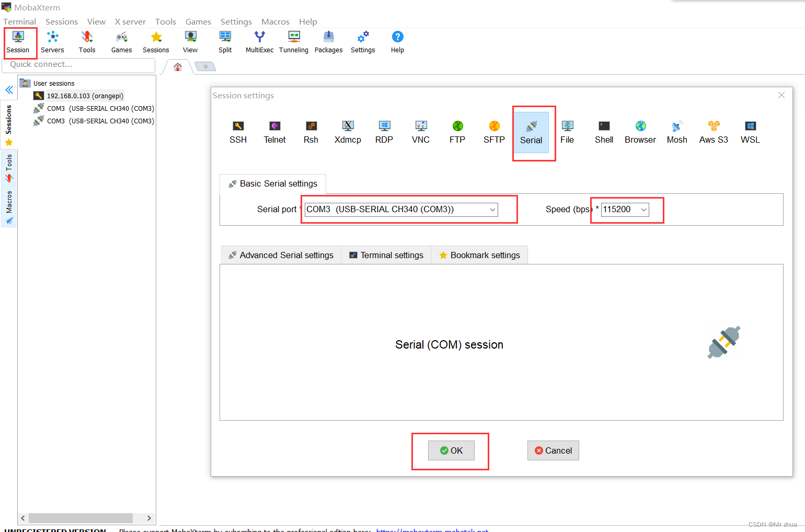The image size is (805, 532).
Task: Open the Settings menu in the menu bar
Action: pos(236,21)
